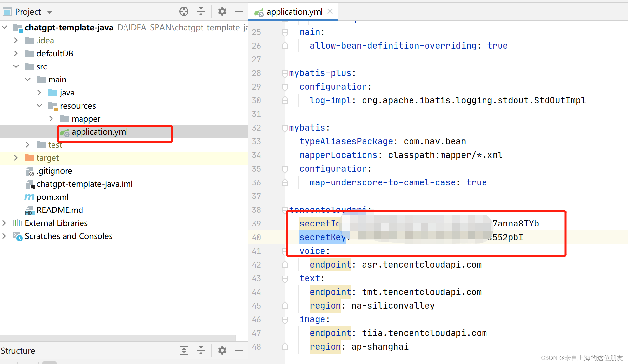628x364 pixels.
Task: Select chatgpt-template-java.iml file
Action: tap(84, 184)
